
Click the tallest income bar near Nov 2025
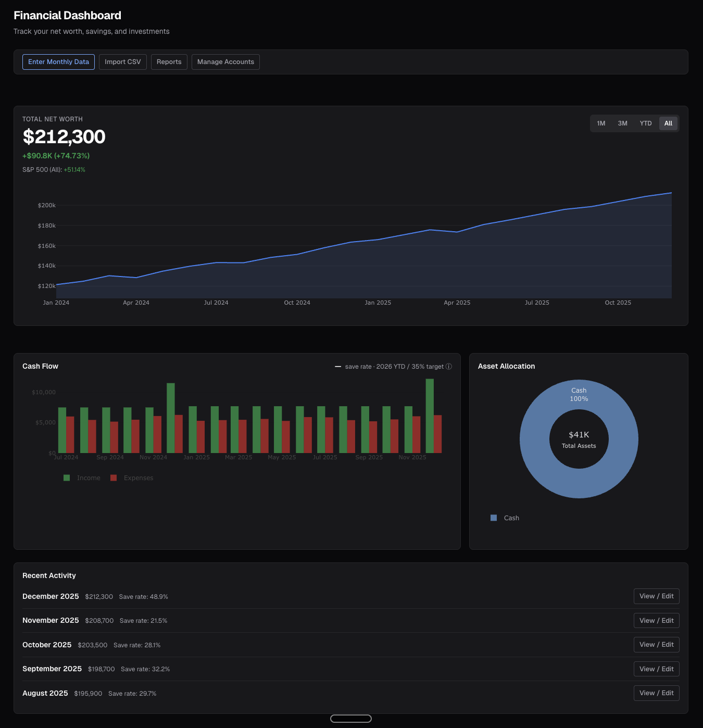(x=430, y=416)
